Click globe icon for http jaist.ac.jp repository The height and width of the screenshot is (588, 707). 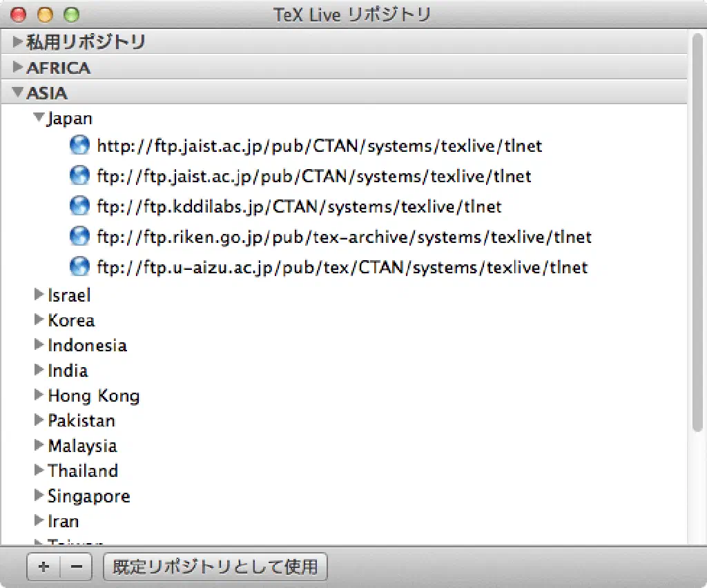80,146
